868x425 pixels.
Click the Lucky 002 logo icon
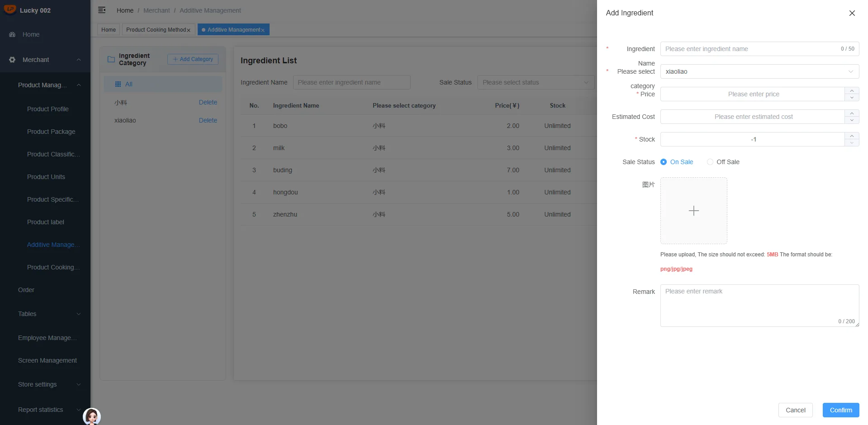click(x=9, y=9)
